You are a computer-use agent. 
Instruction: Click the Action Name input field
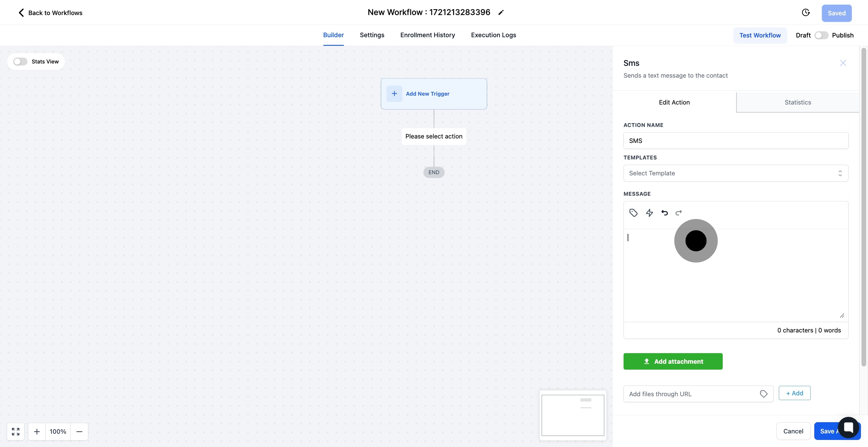click(735, 141)
